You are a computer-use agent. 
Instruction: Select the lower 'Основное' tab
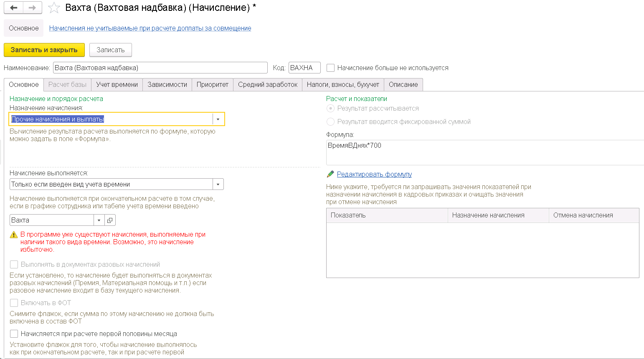[x=24, y=84]
